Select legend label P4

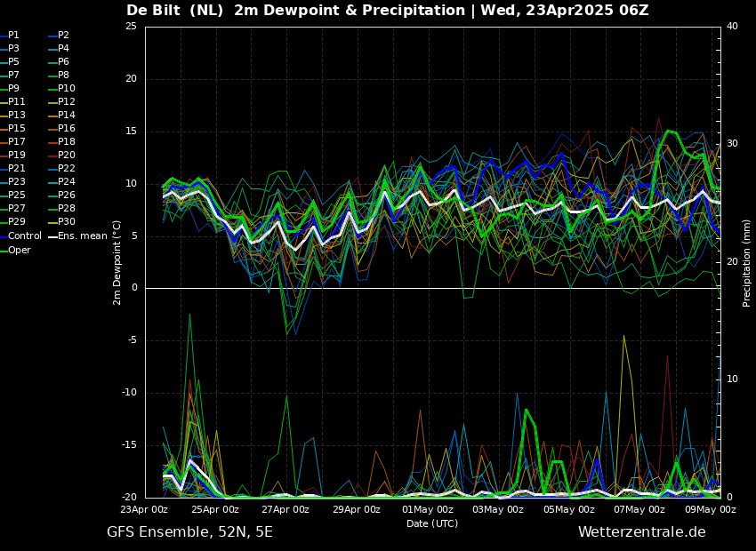coord(60,49)
